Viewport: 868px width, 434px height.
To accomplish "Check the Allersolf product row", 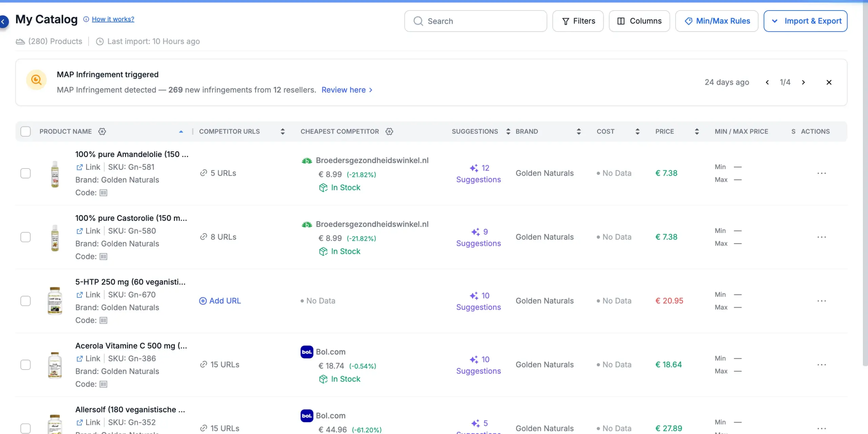I will (25, 428).
